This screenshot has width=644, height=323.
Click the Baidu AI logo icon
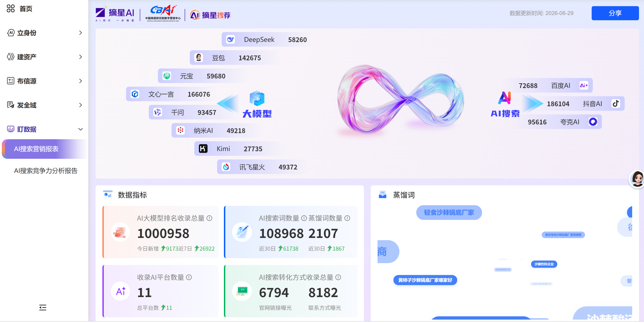click(584, 86)
